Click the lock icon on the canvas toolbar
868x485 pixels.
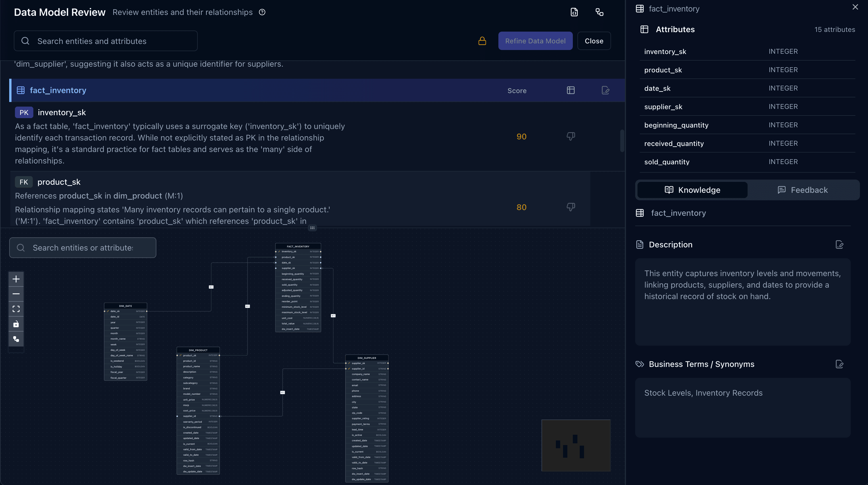(16, 324)
